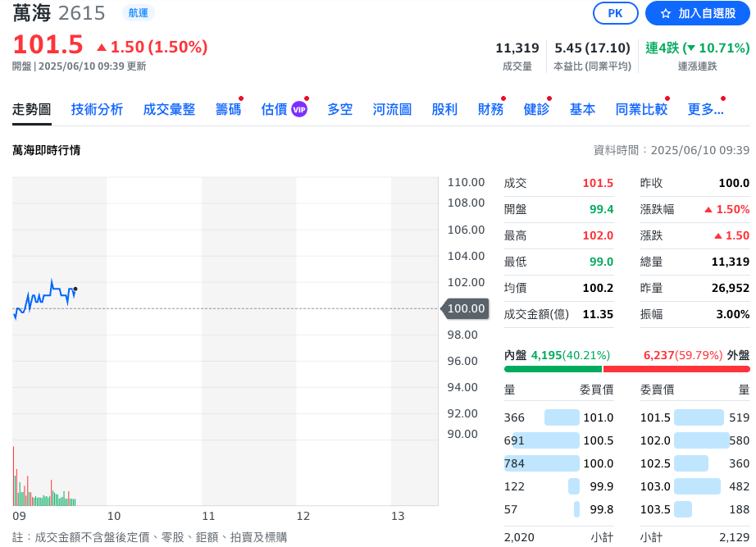Click the bid subtotal 2,020
The image size is (756, 547).
(x=519, y=537)
